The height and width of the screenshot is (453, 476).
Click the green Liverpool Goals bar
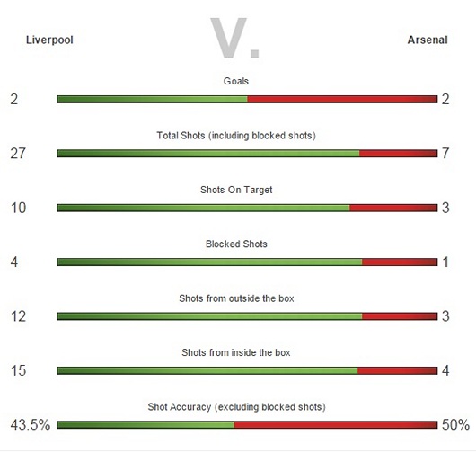[x=152, y=100]
